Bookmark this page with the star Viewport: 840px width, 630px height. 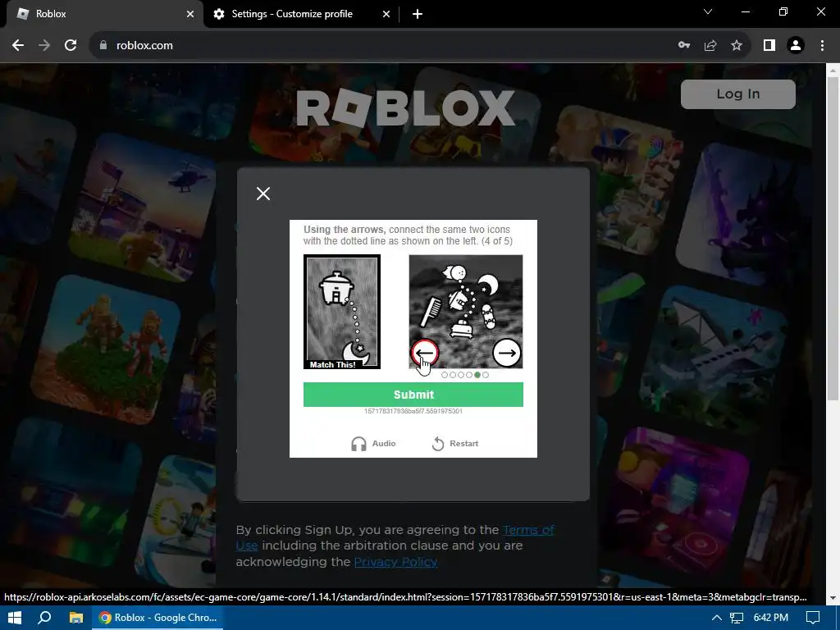737,46
